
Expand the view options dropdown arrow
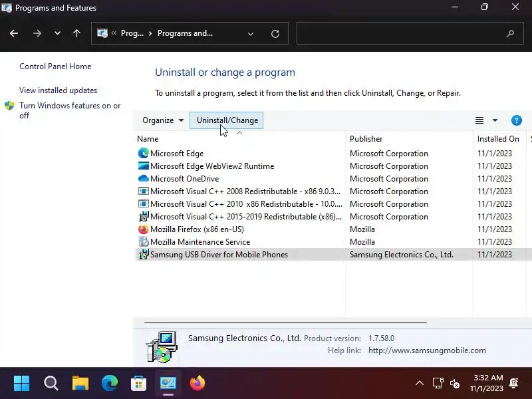coord(495,120)
